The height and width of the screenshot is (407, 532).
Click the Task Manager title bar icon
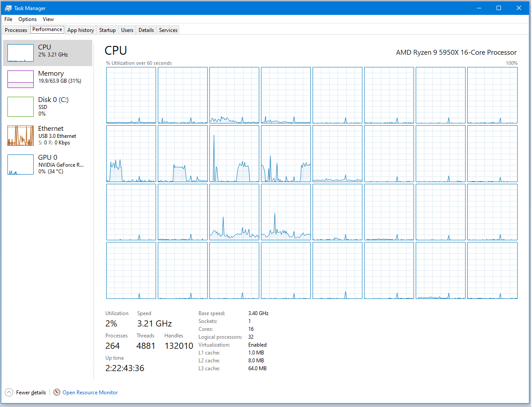coord(8,8)
